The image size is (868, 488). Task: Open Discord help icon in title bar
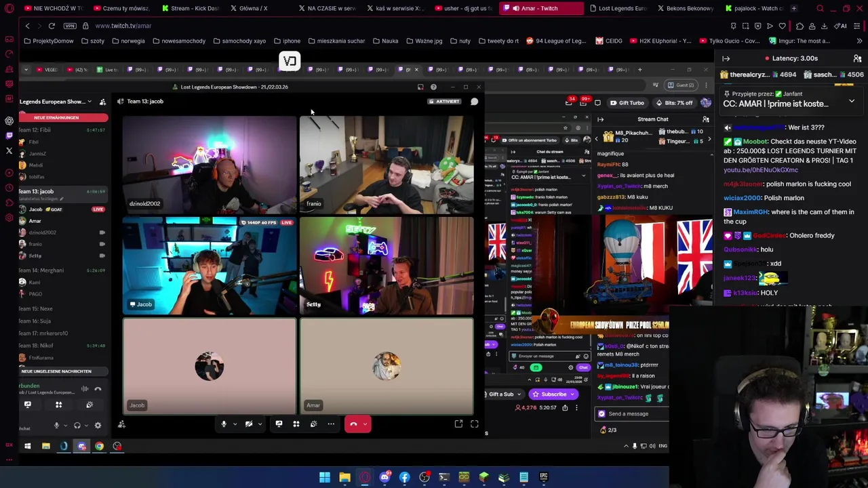click(x=433, y=87)
